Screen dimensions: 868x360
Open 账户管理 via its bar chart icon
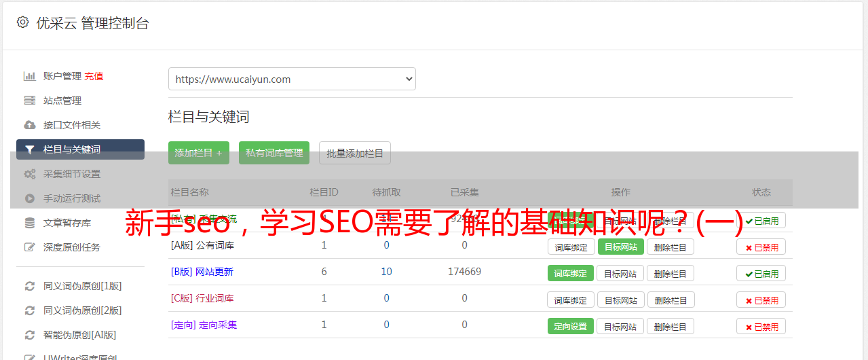29,76
